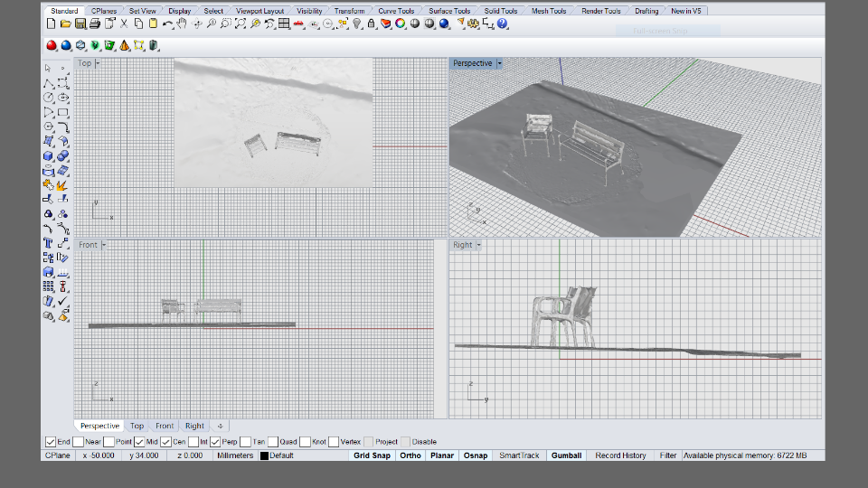Uncheck the End osnap checkbox
Screen dimensions: 868x488
point(51,442)
